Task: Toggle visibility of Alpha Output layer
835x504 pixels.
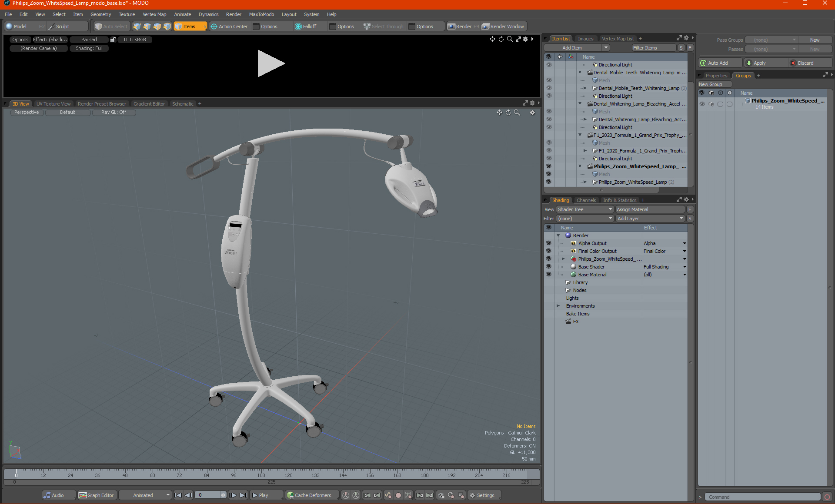Action: (548, 243)
